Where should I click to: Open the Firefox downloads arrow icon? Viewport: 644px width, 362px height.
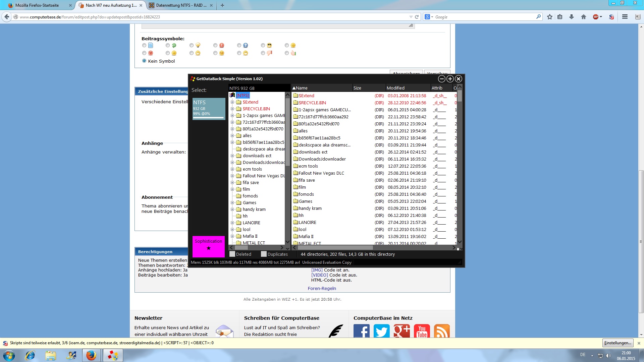[572, 17]
